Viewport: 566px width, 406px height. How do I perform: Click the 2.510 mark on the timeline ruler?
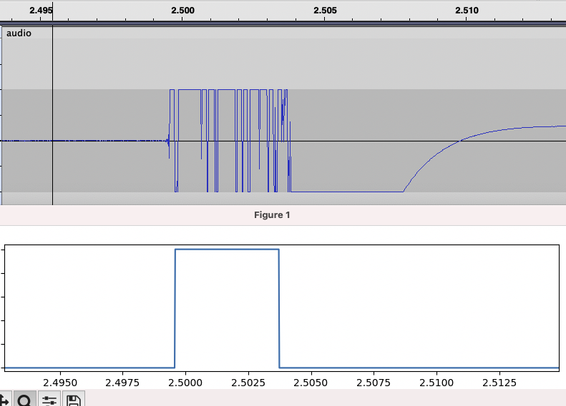point(467,10)
